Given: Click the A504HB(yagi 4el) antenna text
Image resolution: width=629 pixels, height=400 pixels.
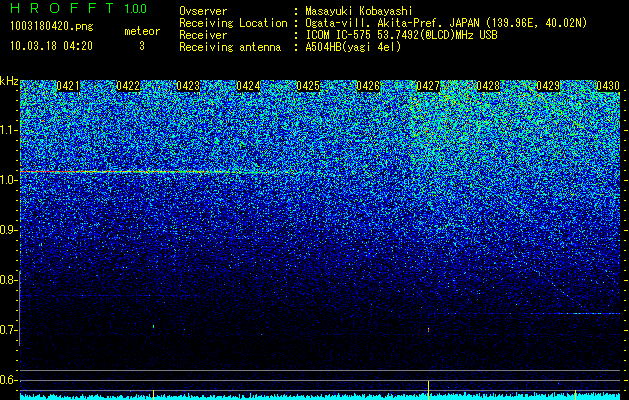Looking at the screenshot, I should coord(353,47).
